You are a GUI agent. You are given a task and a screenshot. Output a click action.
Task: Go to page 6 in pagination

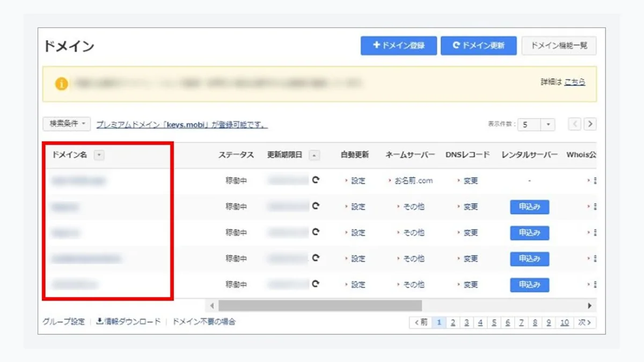click(508, 322)
